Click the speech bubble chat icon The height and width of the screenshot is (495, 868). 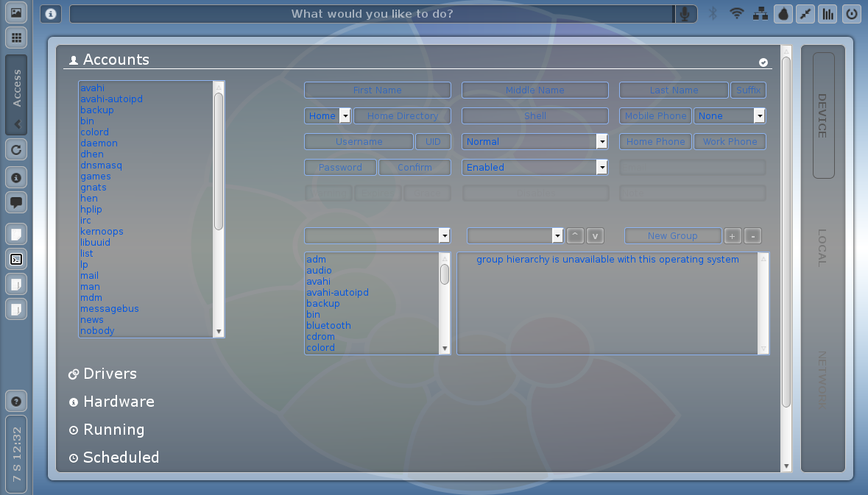(x=16, y=202)
